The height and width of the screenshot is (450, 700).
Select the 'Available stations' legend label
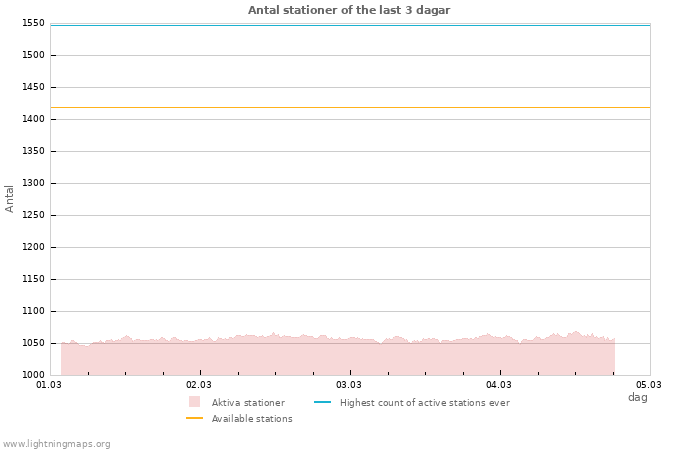pyautogui.click(x=252, y=419)
